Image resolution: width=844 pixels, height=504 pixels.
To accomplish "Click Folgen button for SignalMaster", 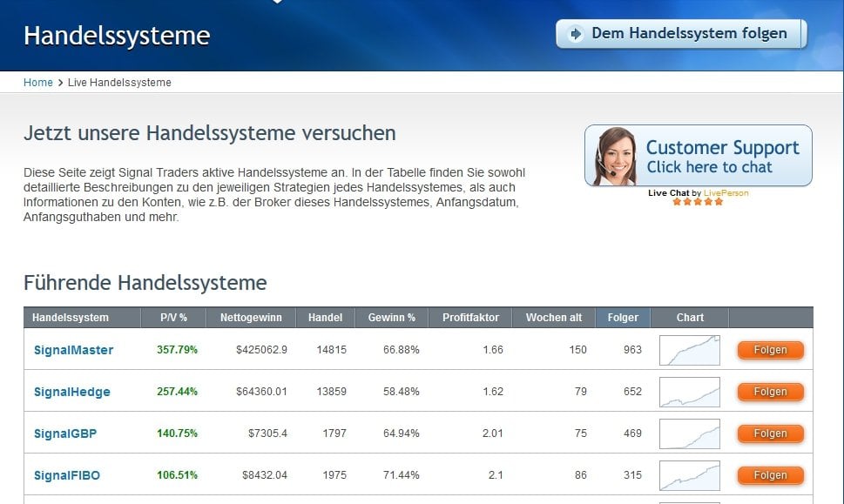I will (770, 350).
